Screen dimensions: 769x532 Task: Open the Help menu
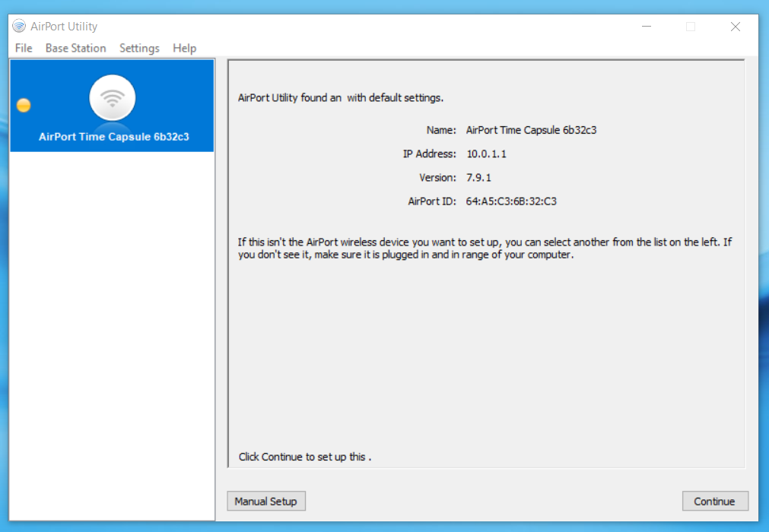point(184,48)
